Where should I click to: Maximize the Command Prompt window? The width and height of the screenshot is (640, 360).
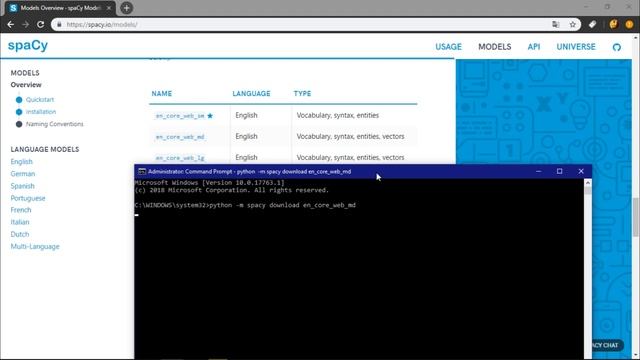coord(560,171)
